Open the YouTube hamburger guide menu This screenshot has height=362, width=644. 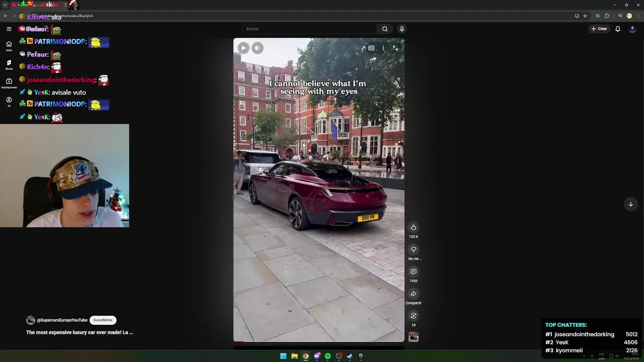(9, 29)
